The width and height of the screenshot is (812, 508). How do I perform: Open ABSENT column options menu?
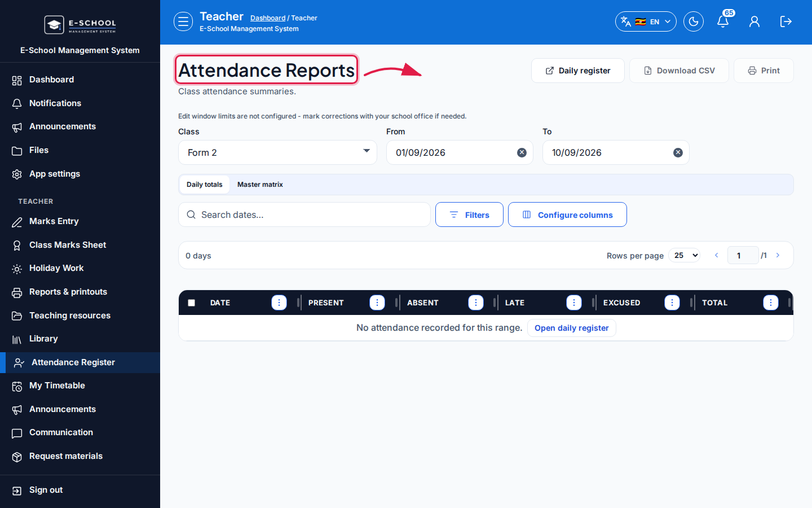pyautogui.click(x=476, y=303)
